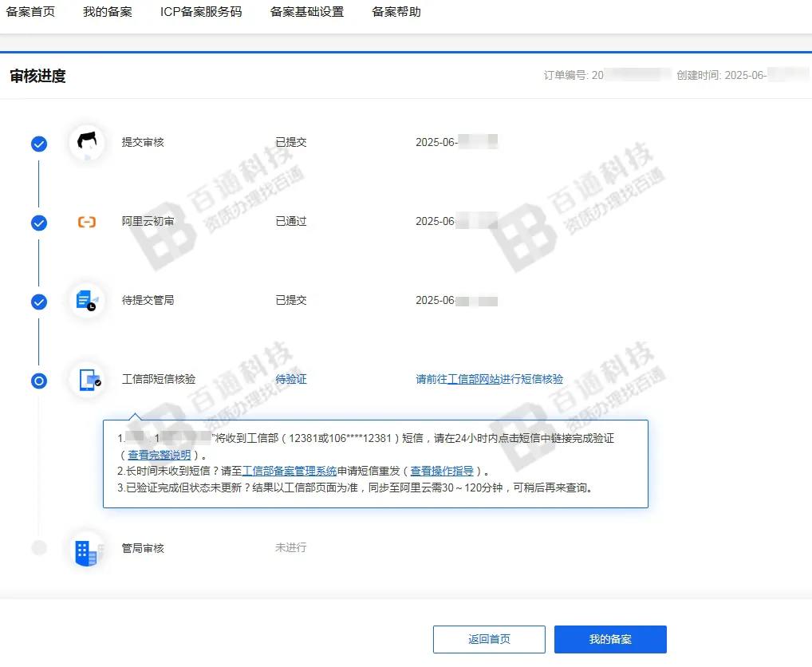Click completed checkmark beside 阿里云初审
Image resolution: width=812 pixels, height=667 pixels.
click(x=39, y=223)
